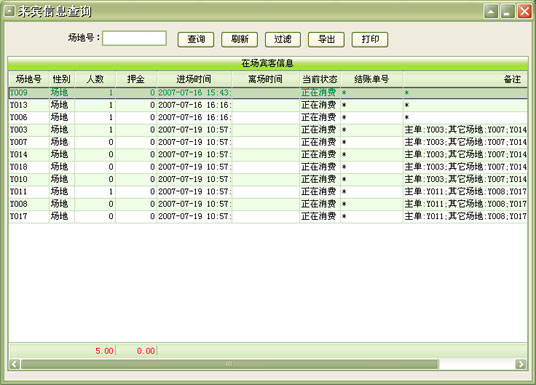
Task: Click entry time 2007-07-16 15:43 cell
Action: [x=194, y=93]
